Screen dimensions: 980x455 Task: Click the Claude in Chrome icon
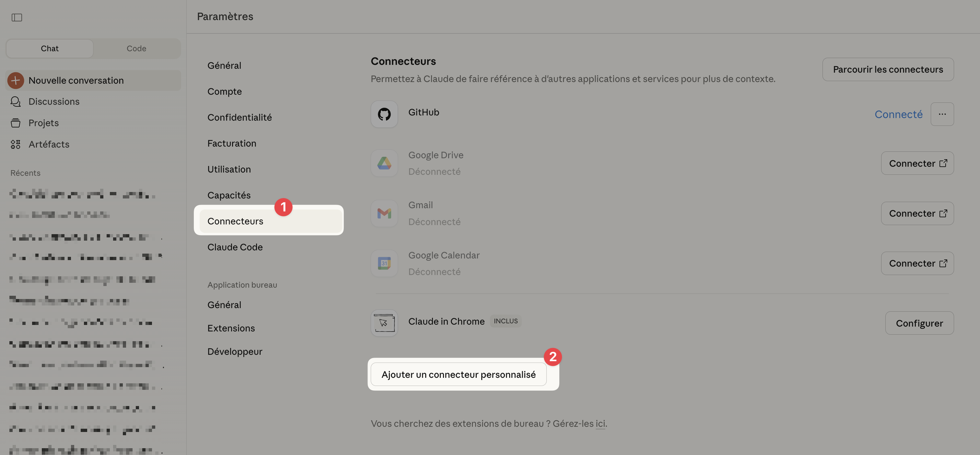(384, 323)
